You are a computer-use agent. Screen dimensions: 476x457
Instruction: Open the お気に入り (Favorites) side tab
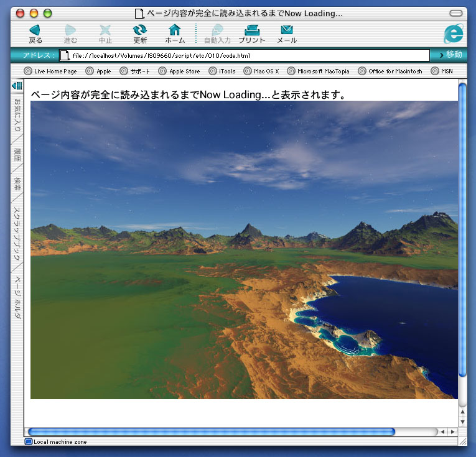coord(17,114)
